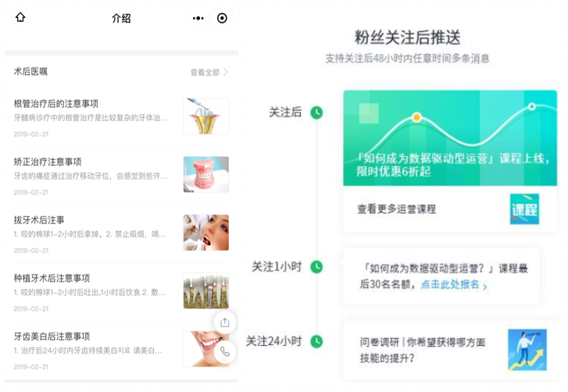
Task: Tap the blue 课程 badge icon
Action: (524, 209)
